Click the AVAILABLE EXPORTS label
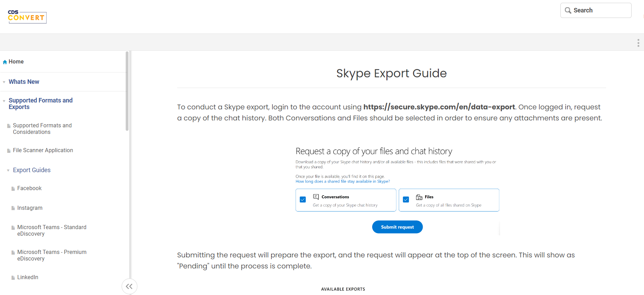644x295 pixels. [343, 289]
